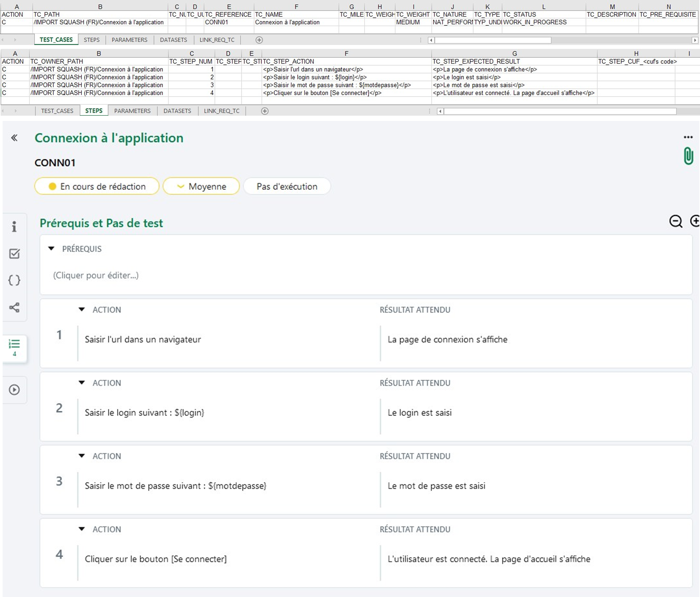The image size is (700, 597).
Task: Switch to DATASETS sheet in second workbook
Action: (x=177, y=111)
